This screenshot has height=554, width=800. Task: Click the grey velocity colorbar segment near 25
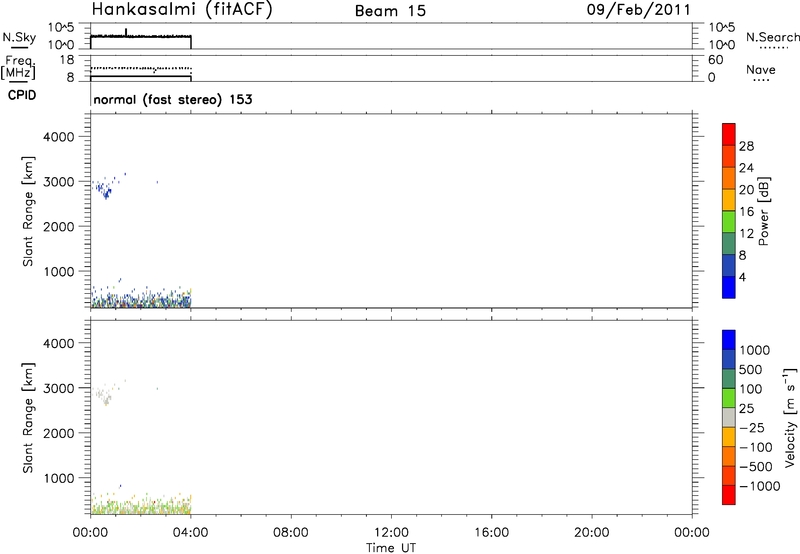[x=729, y=417]
